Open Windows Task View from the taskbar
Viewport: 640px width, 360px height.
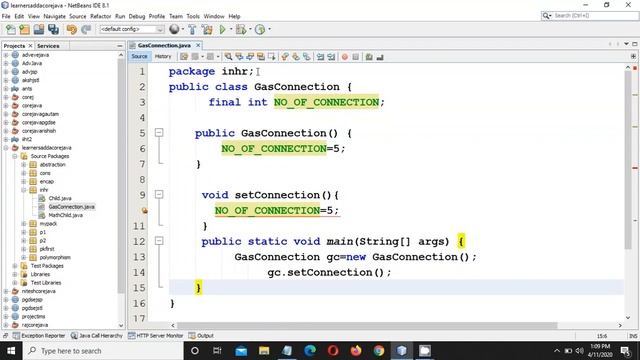point(217,351)
